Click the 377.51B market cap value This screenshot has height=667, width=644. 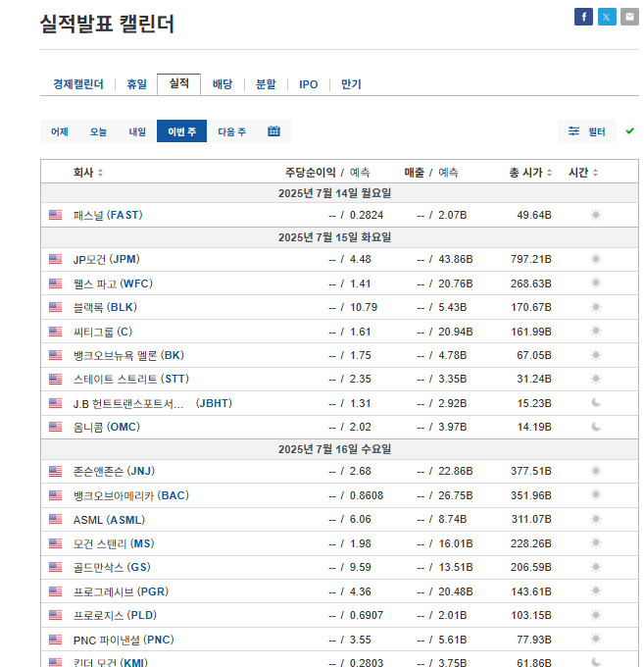[531, 471]
